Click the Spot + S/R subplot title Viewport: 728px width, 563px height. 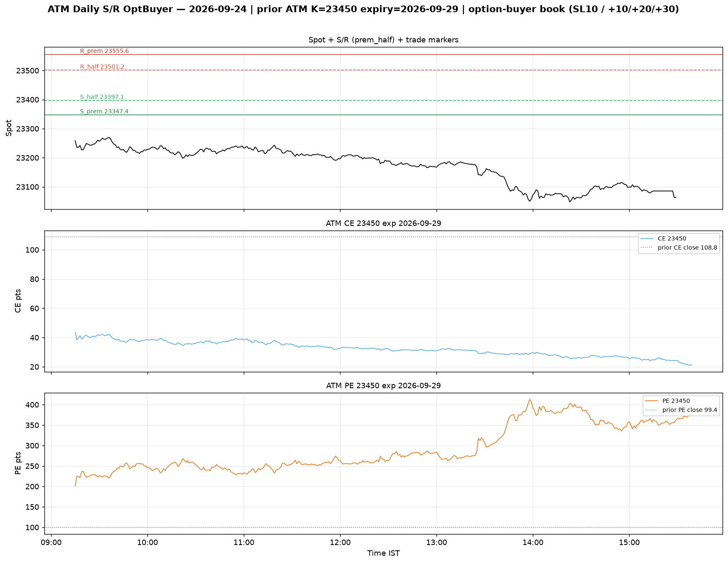pyautogui.click(x=383, y=40)
